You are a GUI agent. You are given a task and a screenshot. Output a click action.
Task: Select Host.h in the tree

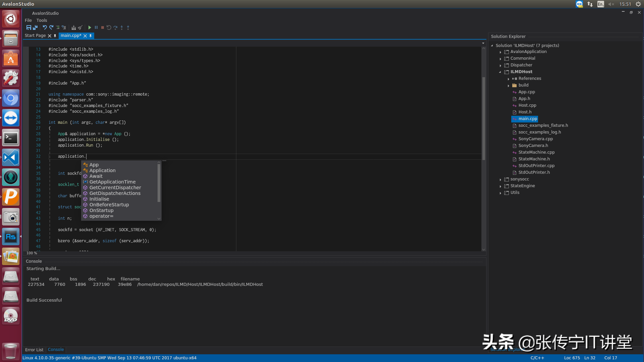point(525,112)
